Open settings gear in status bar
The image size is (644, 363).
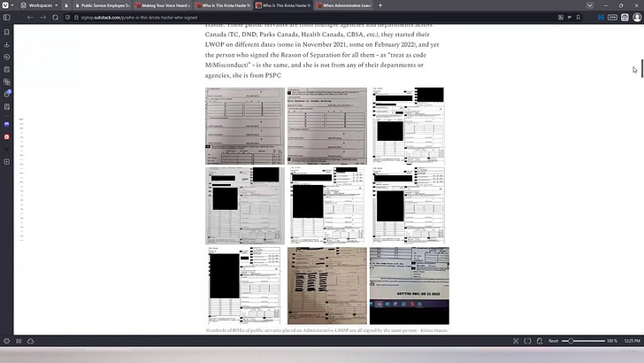pyautogui.click(x=6, y=341)
